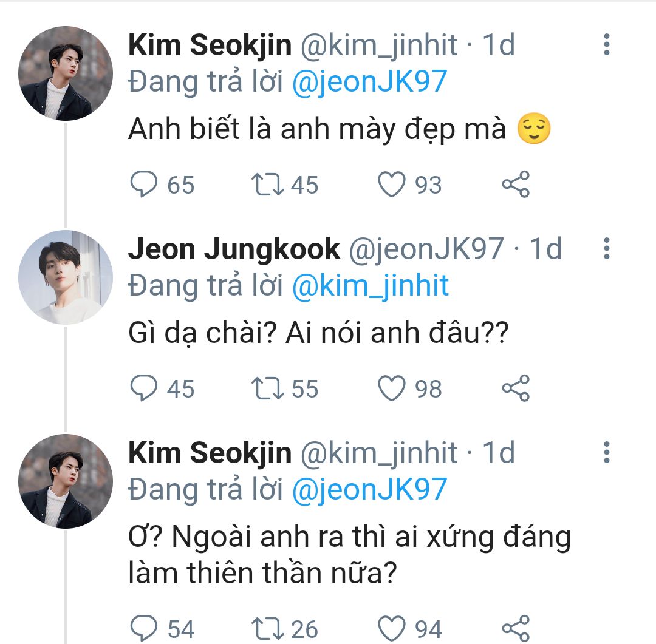Image resolution: width=656 pixels, height=644 pixels.
Task: Open more options on last Kim Seokjin tweet
Action: (x=606, y=453)
